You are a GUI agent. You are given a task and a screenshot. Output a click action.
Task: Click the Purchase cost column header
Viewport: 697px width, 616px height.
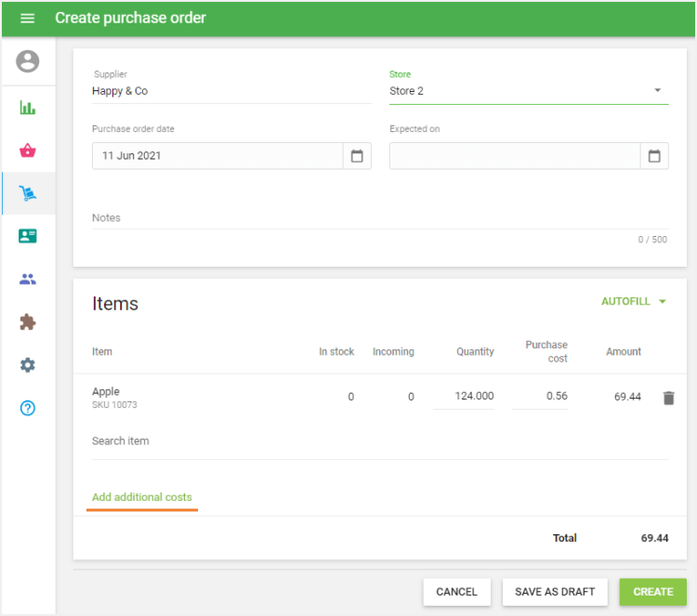pos(546,351)
